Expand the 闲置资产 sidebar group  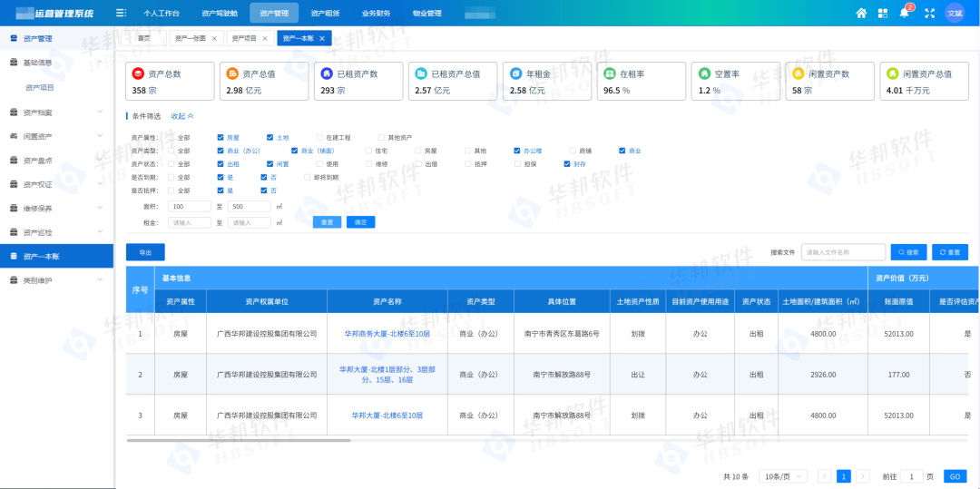pyautogui.click(x=100, y=136)
